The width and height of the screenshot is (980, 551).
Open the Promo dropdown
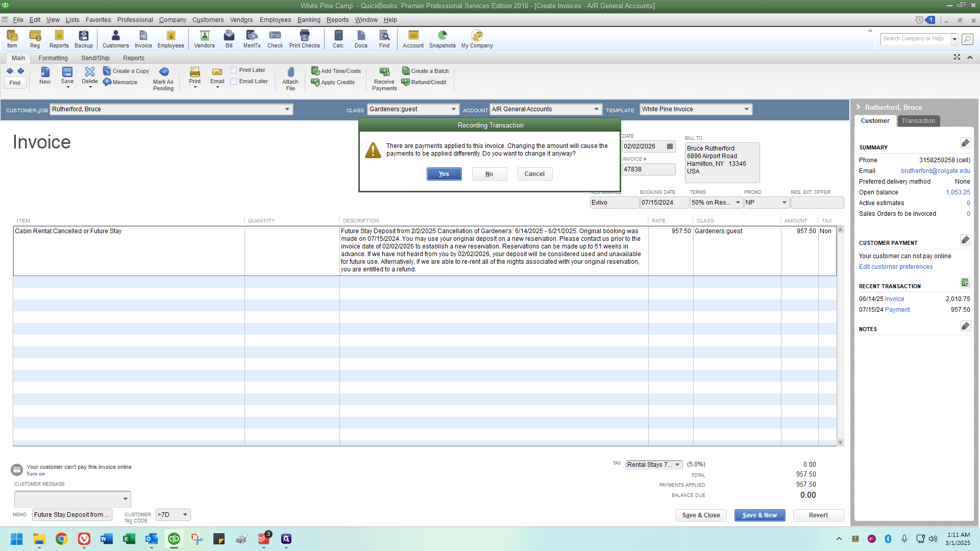[x=785, y=203]
